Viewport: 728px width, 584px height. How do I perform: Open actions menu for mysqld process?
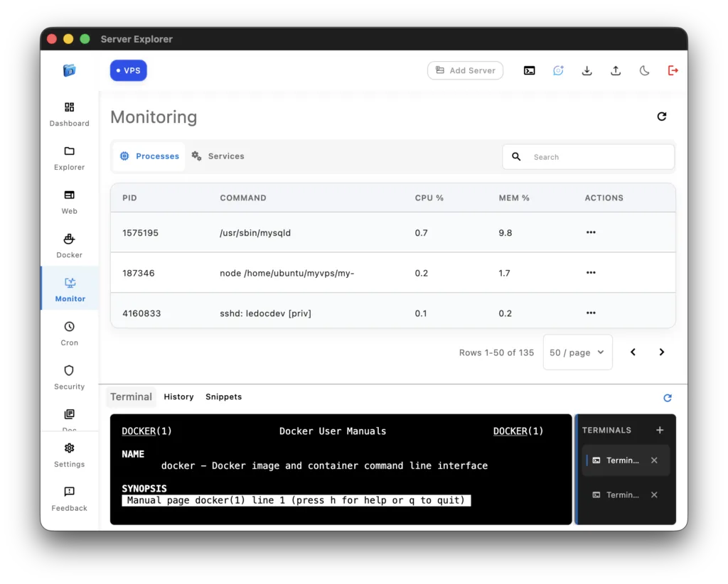point(590,232)
